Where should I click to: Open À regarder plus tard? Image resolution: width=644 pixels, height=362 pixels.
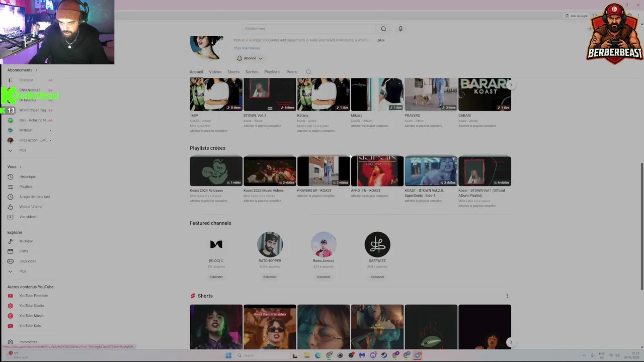click(x=34, y=197)
